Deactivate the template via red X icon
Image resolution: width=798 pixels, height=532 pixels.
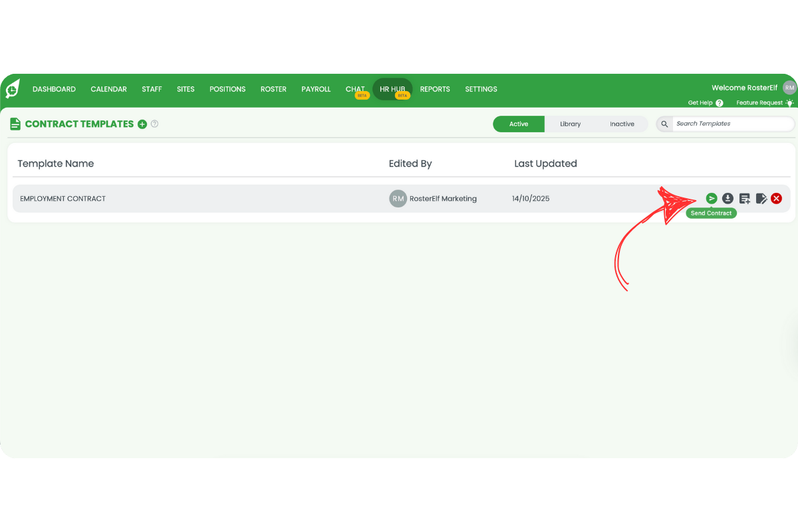point(776,198)
